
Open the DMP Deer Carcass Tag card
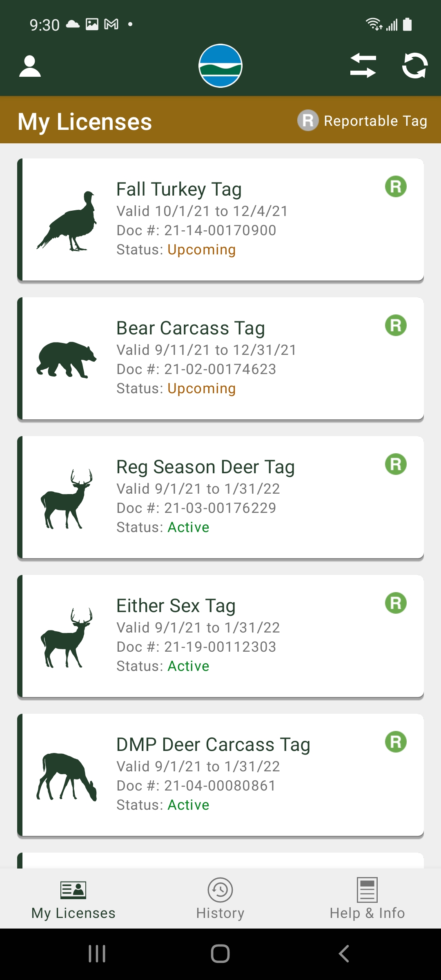click(220, 775)
